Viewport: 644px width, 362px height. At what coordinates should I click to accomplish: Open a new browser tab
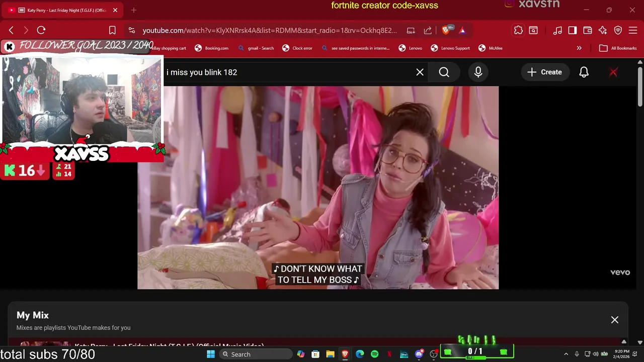[133, 10]
